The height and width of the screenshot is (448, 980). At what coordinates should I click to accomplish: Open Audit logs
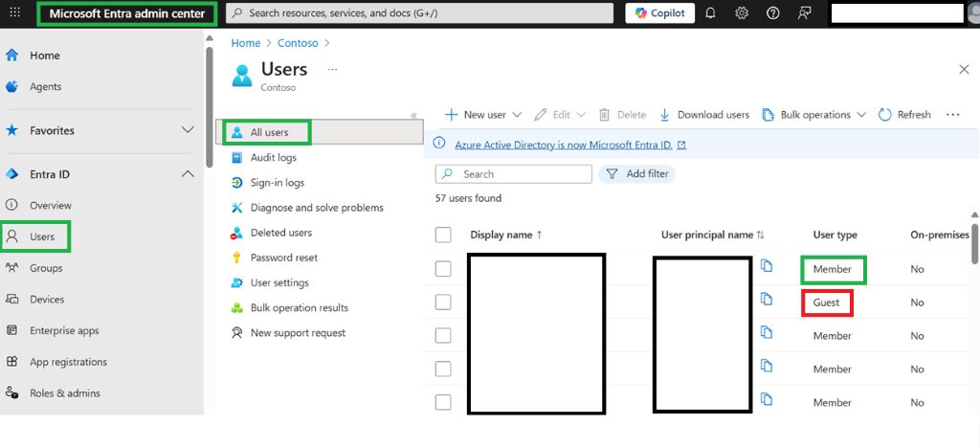coord(273,157)
